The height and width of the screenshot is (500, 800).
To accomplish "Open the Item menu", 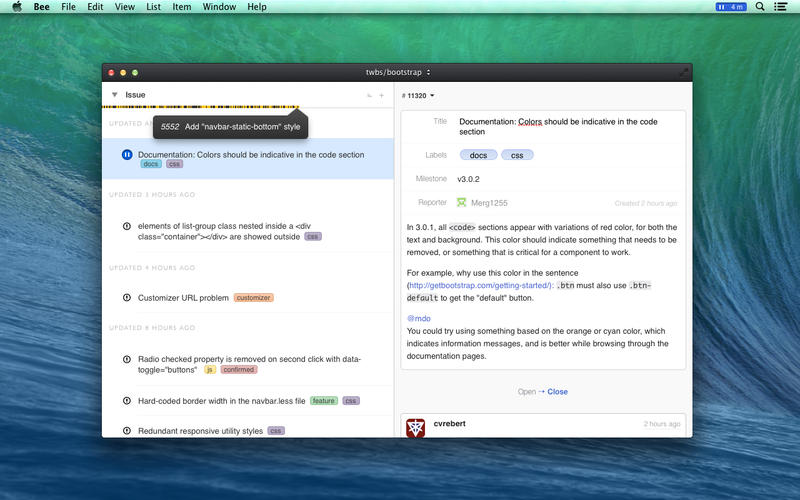I will coord(181,7).
